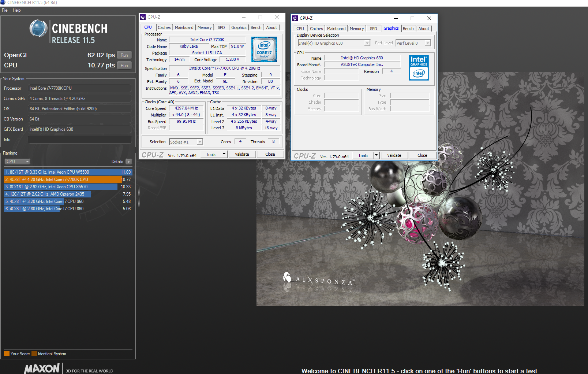Screen dimensions: 588x374
Task: Click the MAXON logo at bottom
Action: [42, 368]
